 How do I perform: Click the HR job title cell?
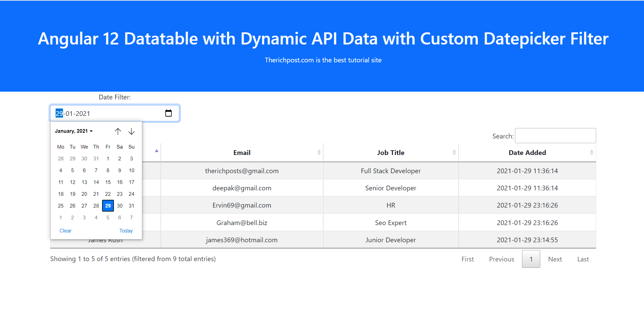(x=391, y=205)
